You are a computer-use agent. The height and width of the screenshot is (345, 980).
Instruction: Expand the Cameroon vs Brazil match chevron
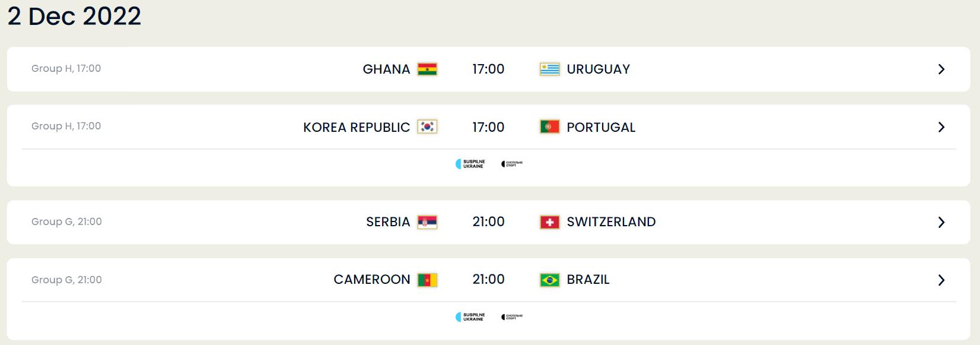pyautogui.click(x=941, y=280)
